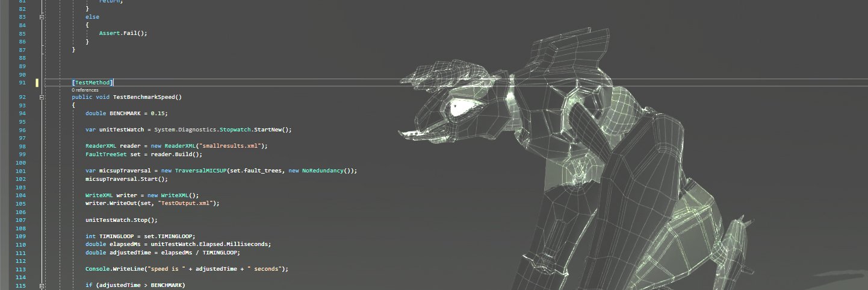Click the StartNew method call

(x=268, y=130)
